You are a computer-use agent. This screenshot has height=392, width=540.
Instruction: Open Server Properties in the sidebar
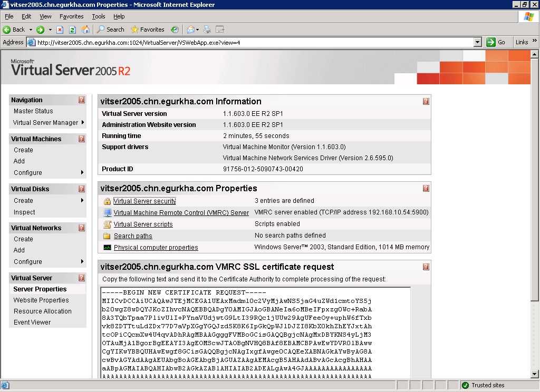(x=40, y=289)
